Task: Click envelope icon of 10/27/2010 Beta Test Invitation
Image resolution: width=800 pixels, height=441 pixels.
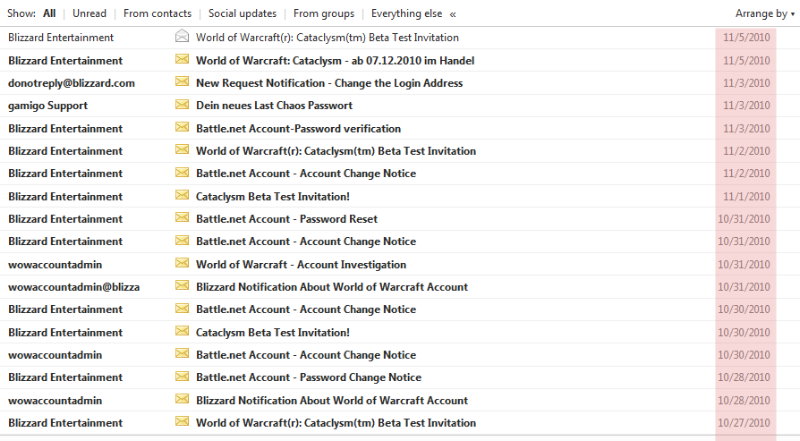Action: tap(182, 422)
